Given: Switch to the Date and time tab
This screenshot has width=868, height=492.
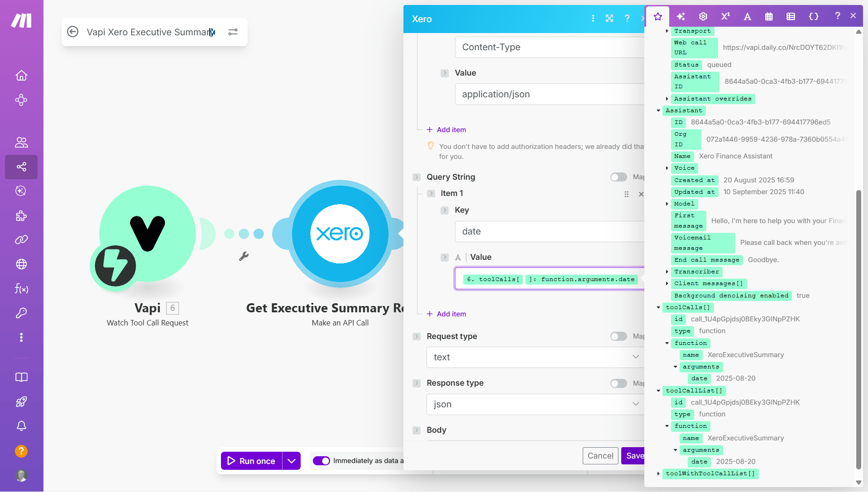Looking at the screenshot, I should click(769, 17).
